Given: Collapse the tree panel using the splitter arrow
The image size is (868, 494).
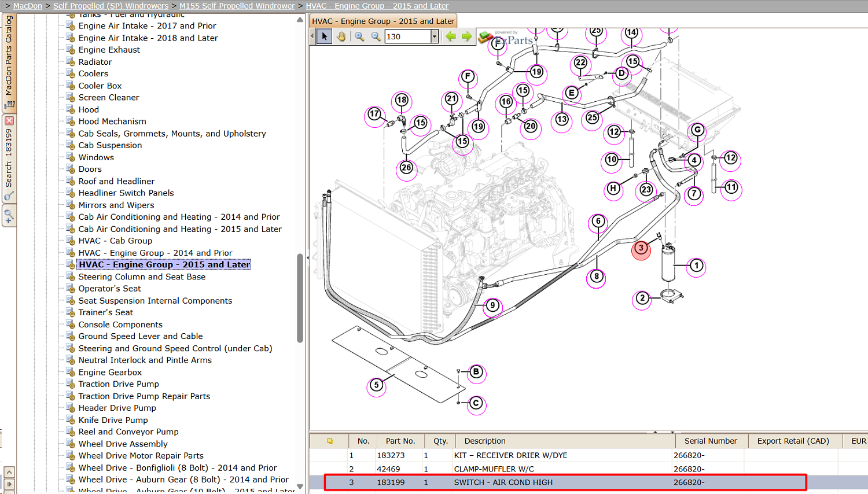Looking at the screenshot, I should tap(307, 257).
